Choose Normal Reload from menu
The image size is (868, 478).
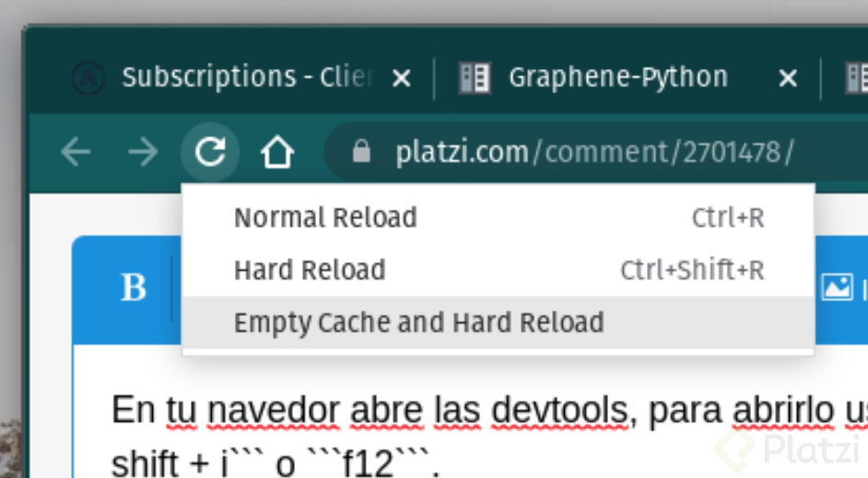[x=499, y=217]
